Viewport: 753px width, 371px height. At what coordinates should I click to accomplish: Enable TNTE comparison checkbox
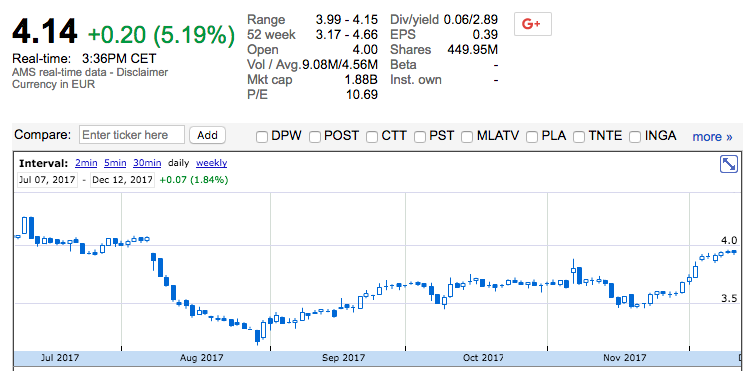tap(579, 137)
